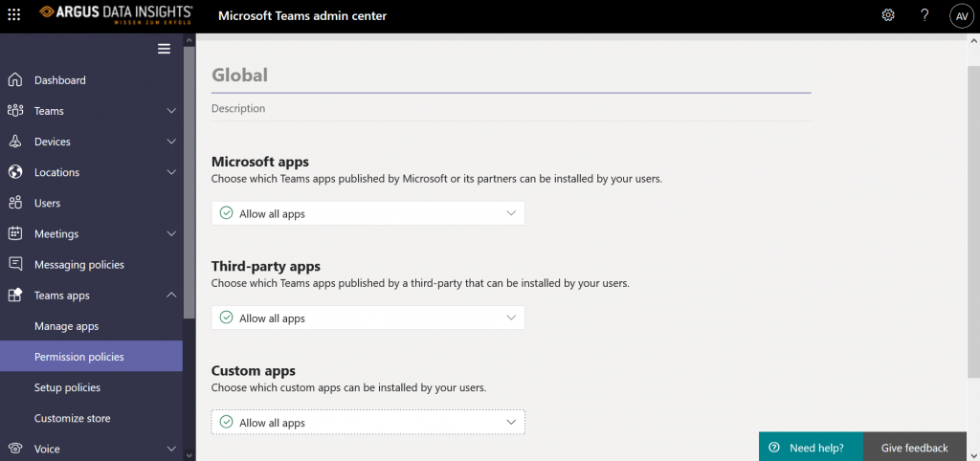Image resolution: width=980 pixels, height=461 pixels.
Task: Click the Global policy name field
Action: [x=511, y=76]
